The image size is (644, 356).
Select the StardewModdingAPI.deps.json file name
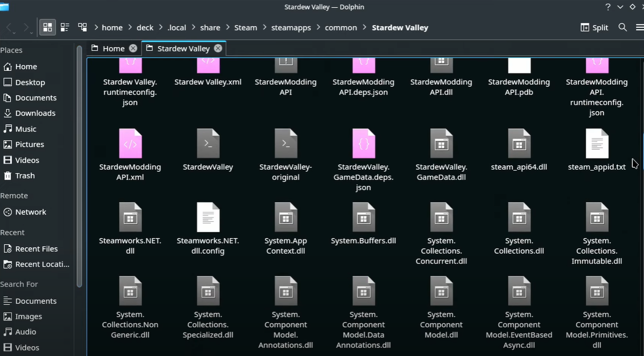coord(364,87)
